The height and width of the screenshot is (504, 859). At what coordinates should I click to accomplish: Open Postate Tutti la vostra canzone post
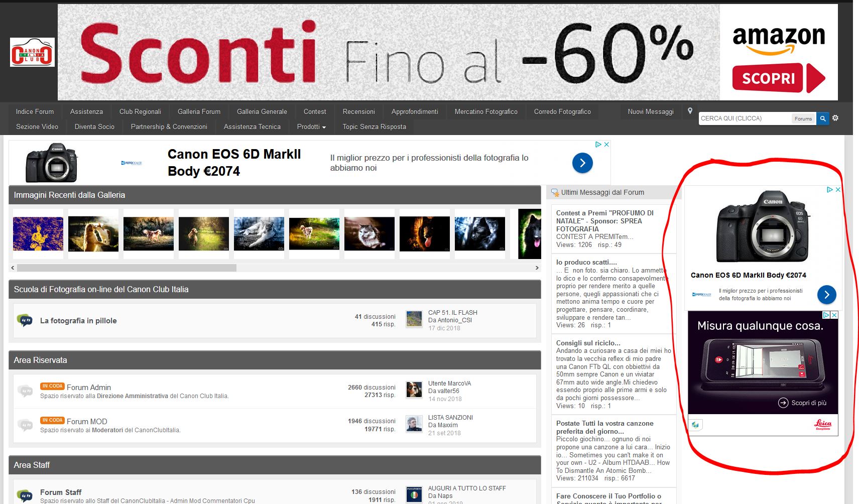pos(605,427)
